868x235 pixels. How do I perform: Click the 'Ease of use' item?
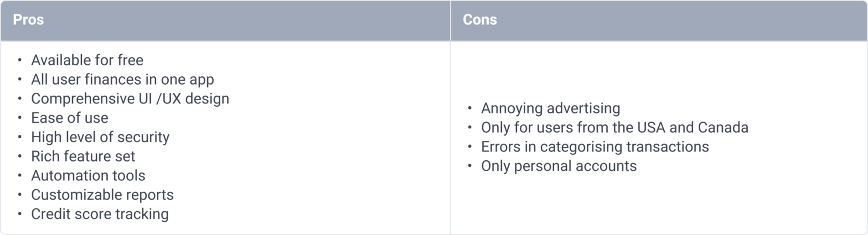[70, 118]
